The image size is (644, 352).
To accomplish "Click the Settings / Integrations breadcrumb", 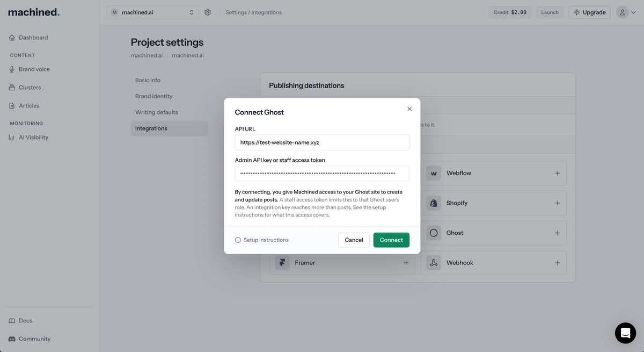I will tap(253, 12).
